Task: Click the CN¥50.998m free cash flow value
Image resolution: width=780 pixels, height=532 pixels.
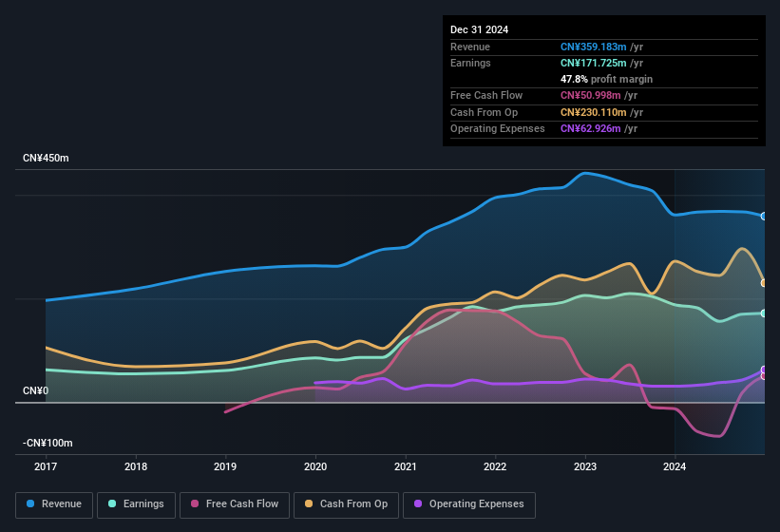Action: point(591,95)
